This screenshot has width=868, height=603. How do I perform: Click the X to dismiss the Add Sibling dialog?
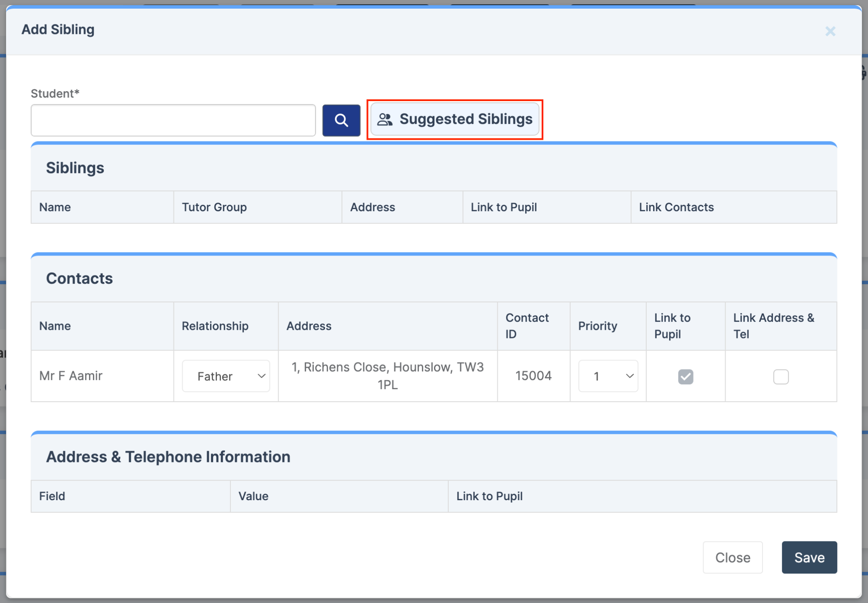point(830,31)
